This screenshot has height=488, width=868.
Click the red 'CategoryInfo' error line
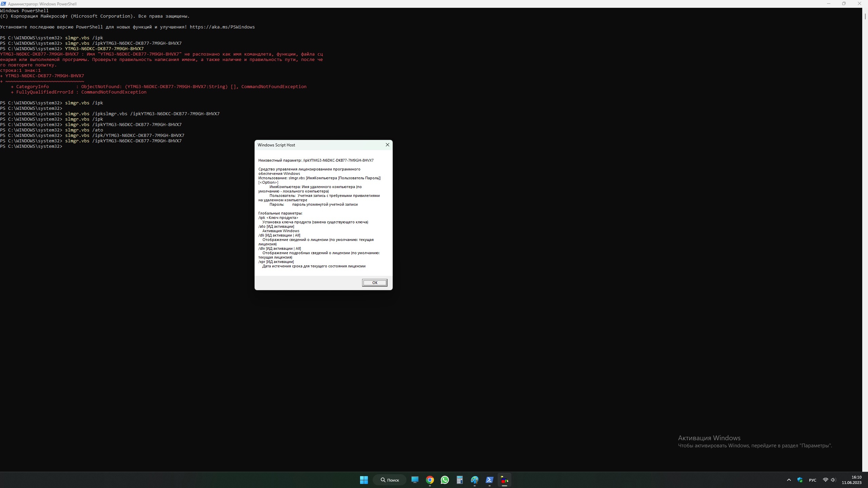[159, 87]
